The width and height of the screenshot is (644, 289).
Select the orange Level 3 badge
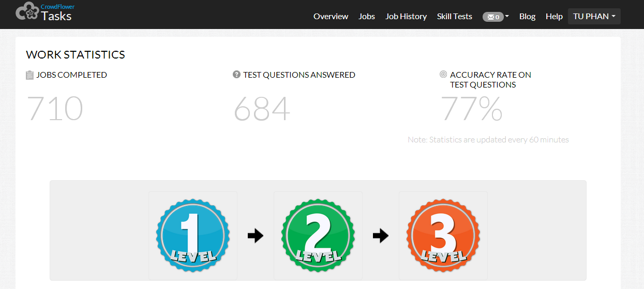point(443,236)
